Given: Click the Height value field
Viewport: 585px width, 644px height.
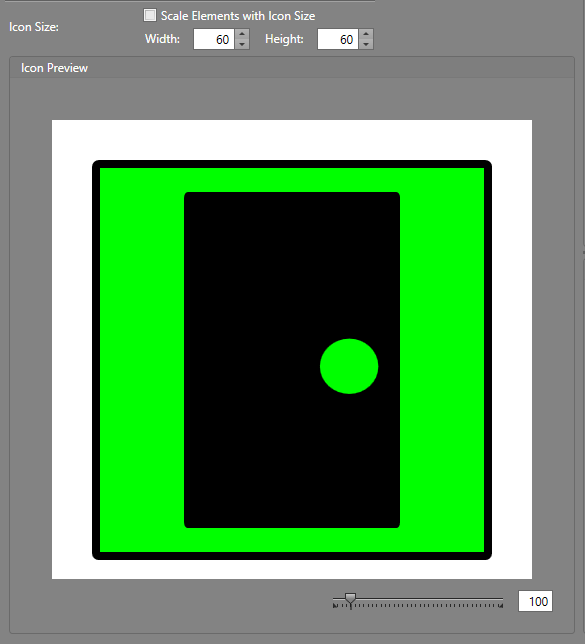Looking at the screenshot, I should [x=338, y=39].
